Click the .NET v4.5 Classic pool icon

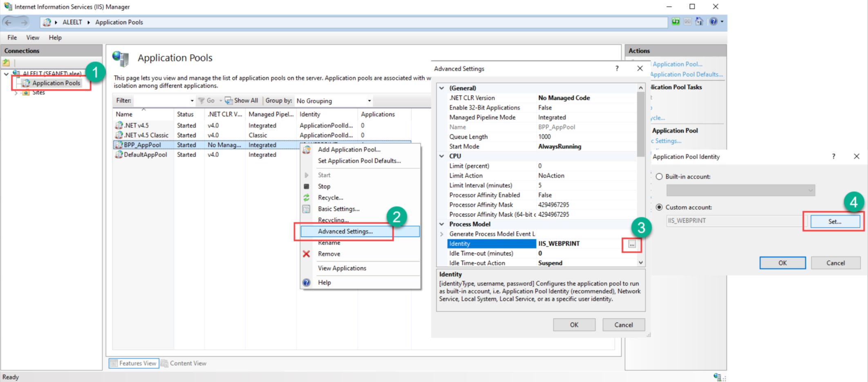(x=119, y=135)
